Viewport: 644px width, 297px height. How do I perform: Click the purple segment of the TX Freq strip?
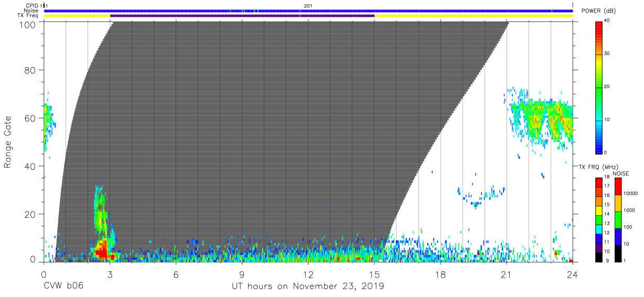pos(242,16)
